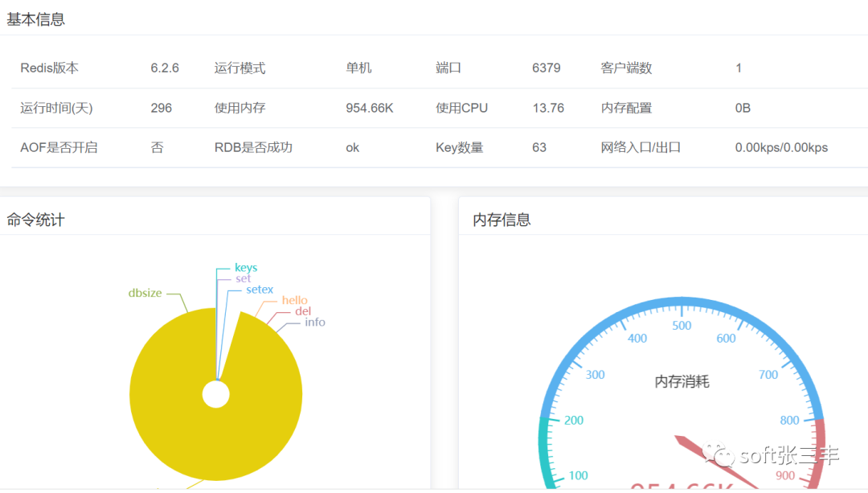This screenshot has width=868, height=493.
Task: Click the 500 tick on memory gauge
Action: [x=682, y=326]
